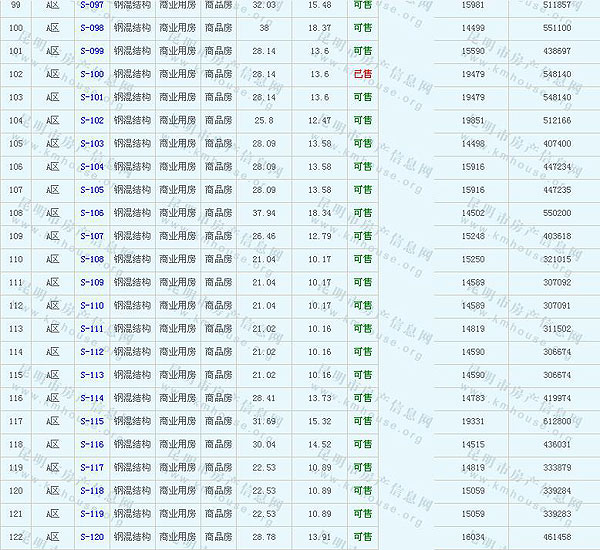Select unit link S-110

pos(92,306)
